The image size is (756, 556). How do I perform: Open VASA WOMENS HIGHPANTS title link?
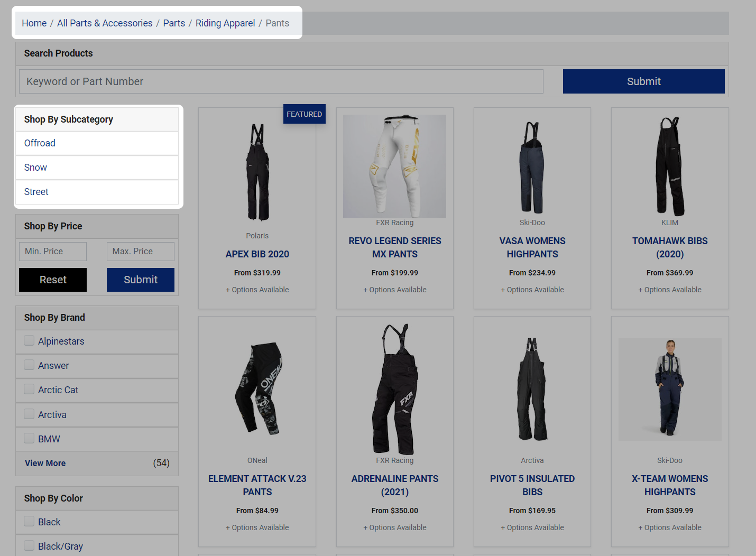(532, 247)
